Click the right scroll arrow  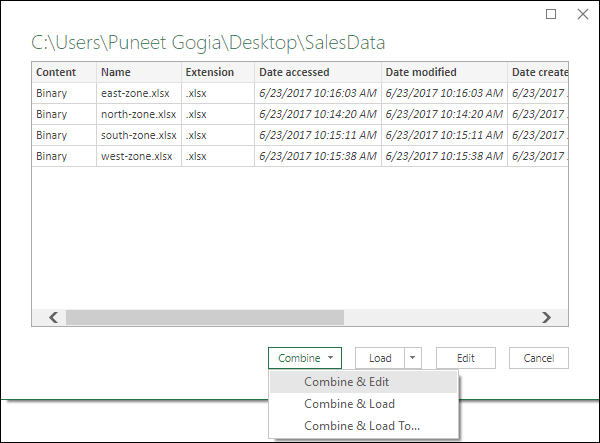point(546,317)
